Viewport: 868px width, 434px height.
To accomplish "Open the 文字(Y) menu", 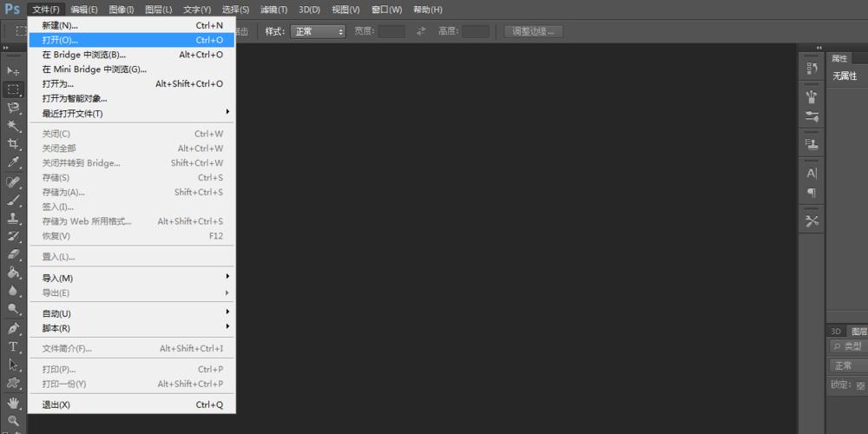I will [x=197, y=10].
